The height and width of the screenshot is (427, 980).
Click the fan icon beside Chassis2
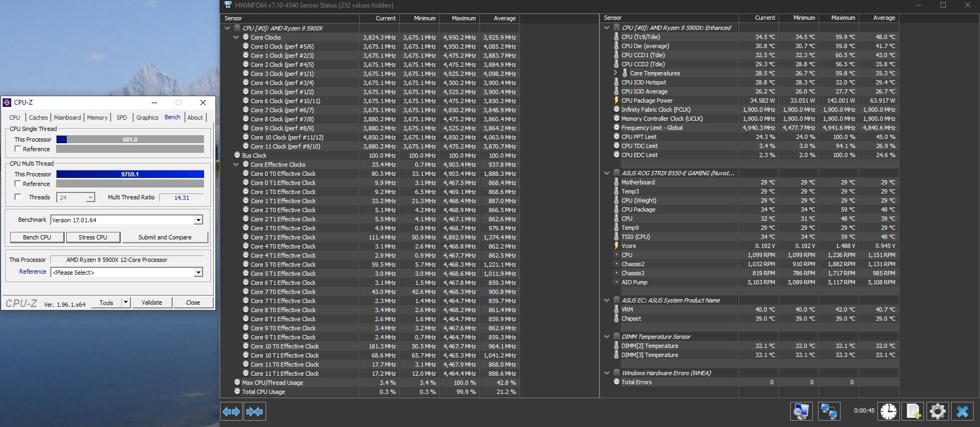(x=616, y=264)
